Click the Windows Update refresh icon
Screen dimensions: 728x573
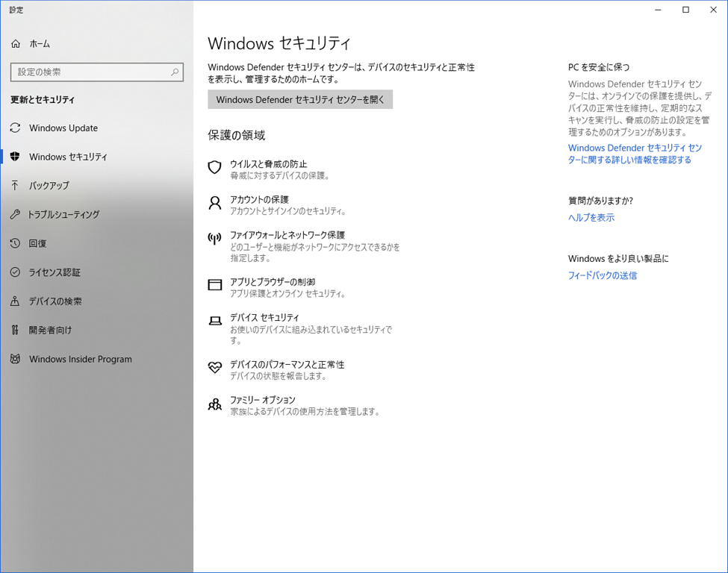(x=16, y=128)
